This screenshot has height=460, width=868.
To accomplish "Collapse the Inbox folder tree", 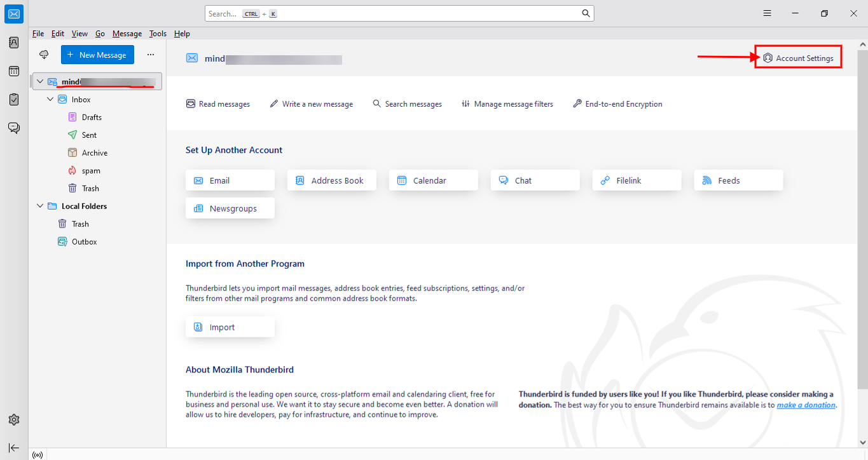I will click(x=51, y=100).
